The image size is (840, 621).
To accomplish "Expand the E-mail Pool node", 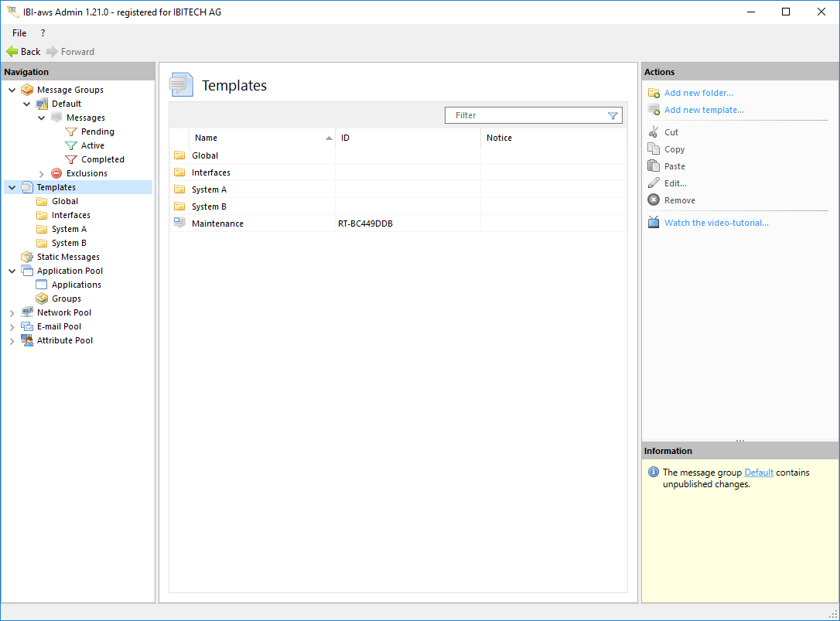I will pos(12,327).
